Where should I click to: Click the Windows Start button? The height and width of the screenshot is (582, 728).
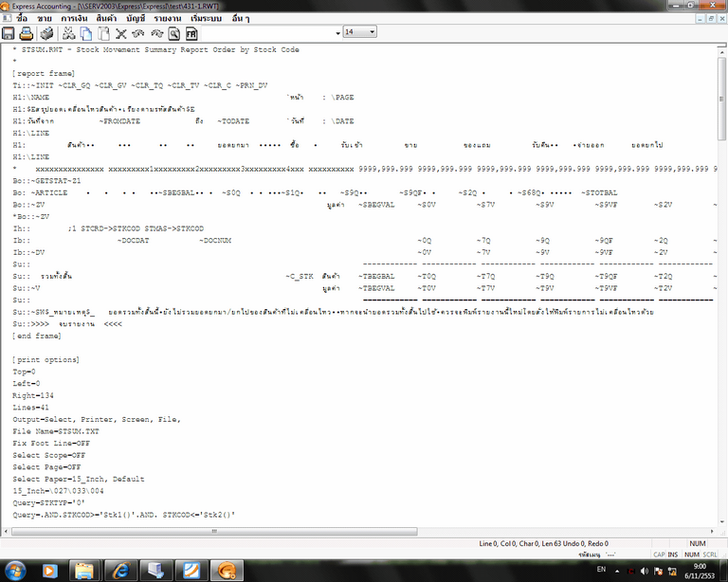pos(14,571)
